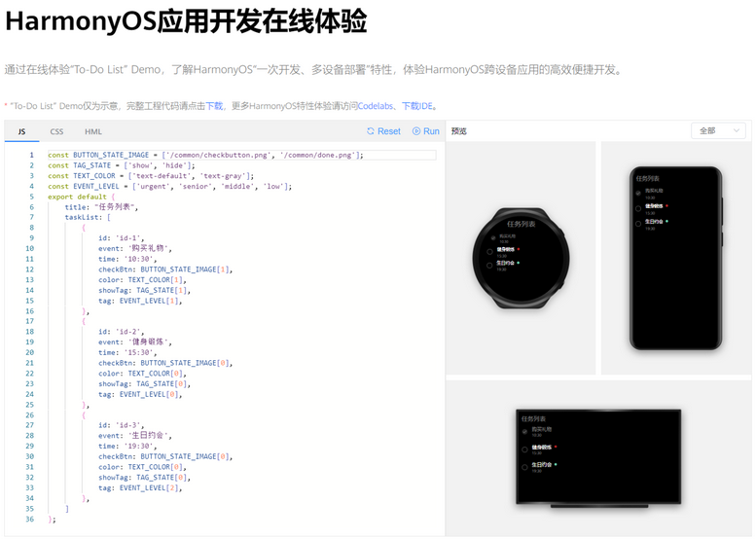Click the 下载 project code link
756x539 pixels.
click(x=214, y=105)
